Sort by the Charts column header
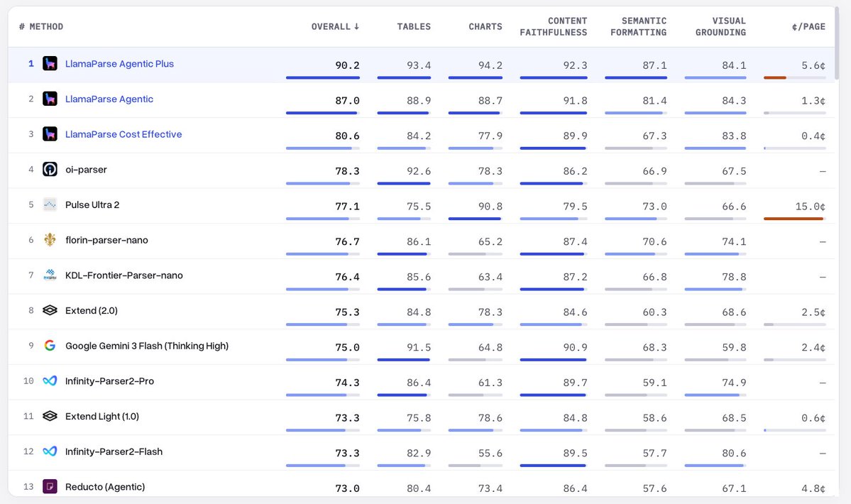The image size is (851, 504). 485,26
